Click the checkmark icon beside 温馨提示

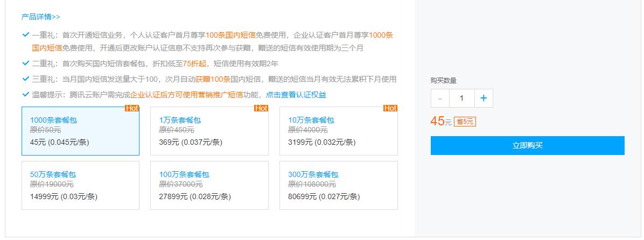click(x=26, y=95)
